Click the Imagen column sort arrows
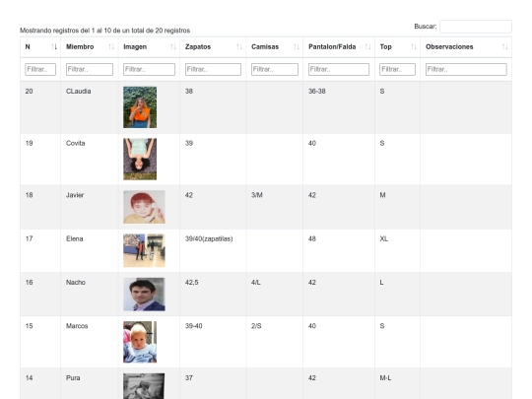 click(173, 47)
